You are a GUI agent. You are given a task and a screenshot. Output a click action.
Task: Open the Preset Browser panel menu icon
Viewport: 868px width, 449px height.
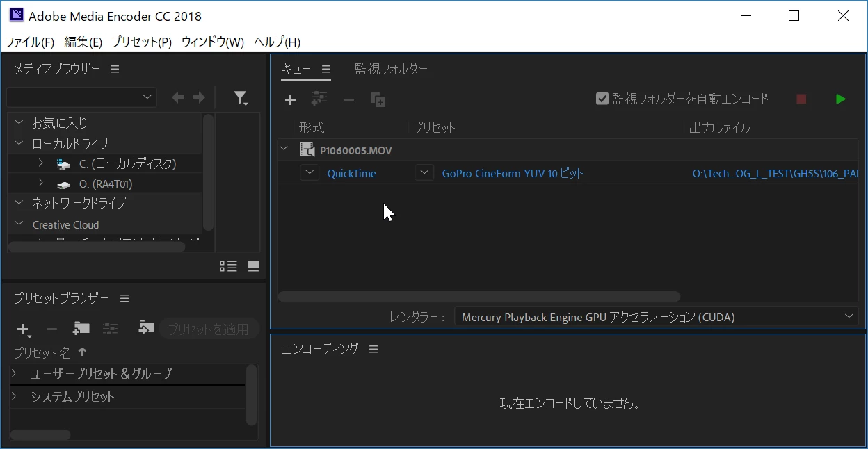point(124,298)
